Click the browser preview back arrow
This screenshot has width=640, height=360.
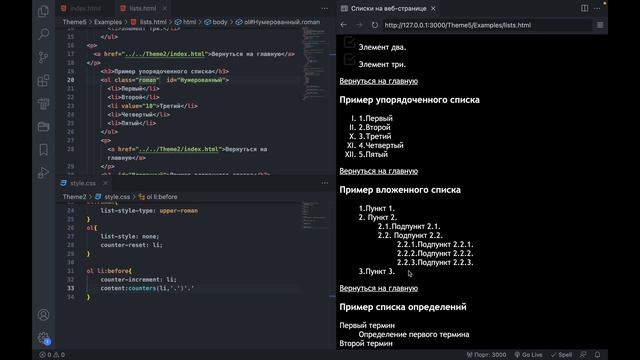click(x=344, y=25)
